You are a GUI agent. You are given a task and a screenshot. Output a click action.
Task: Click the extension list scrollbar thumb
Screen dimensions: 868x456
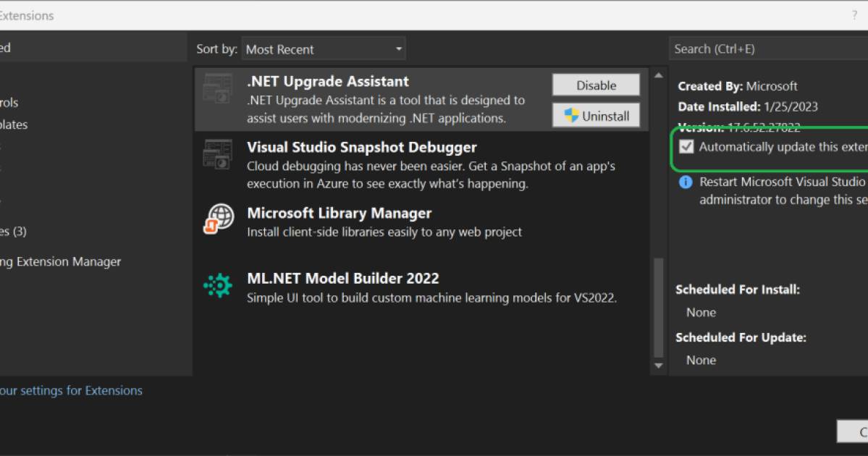pyautogui.click(x=658, y=308)
